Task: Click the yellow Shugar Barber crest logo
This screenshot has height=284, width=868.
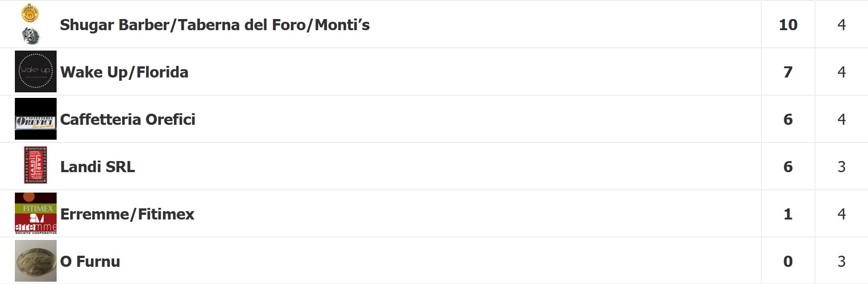Action: (30, 13)
